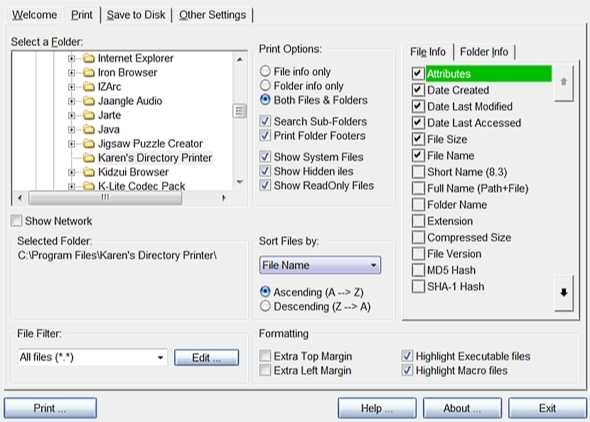Enable Extra Top Margin
Image resolution: width=590 pixels, height=422 pixels.
click(x=265, y=356)
